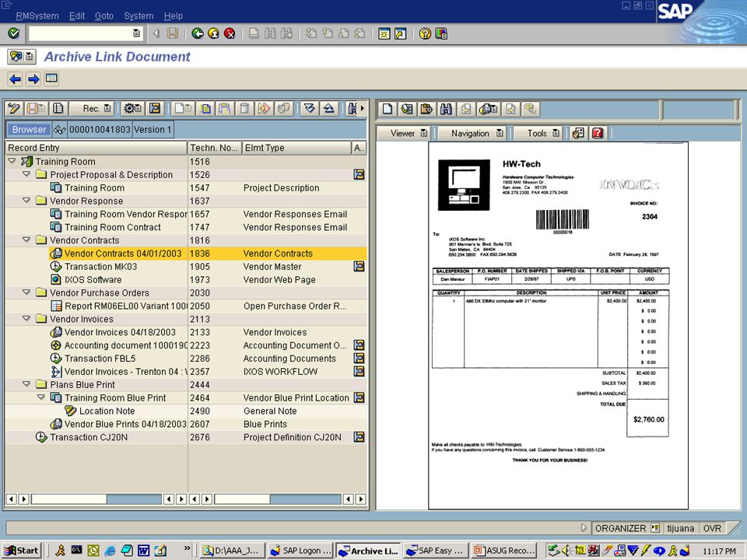Click the blue link icon in Transaction CJ20N row
The image size is (747, 560).
[359, 436]
